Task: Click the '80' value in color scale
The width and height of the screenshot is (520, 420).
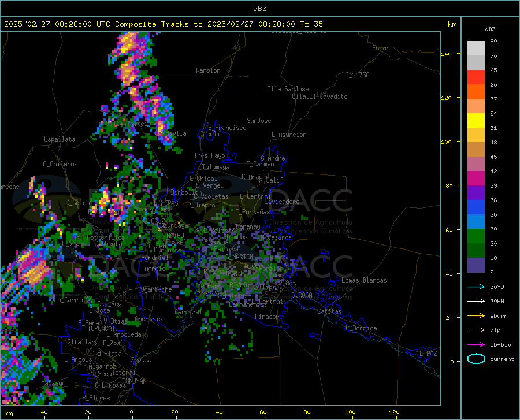Action: coord(493,42)
